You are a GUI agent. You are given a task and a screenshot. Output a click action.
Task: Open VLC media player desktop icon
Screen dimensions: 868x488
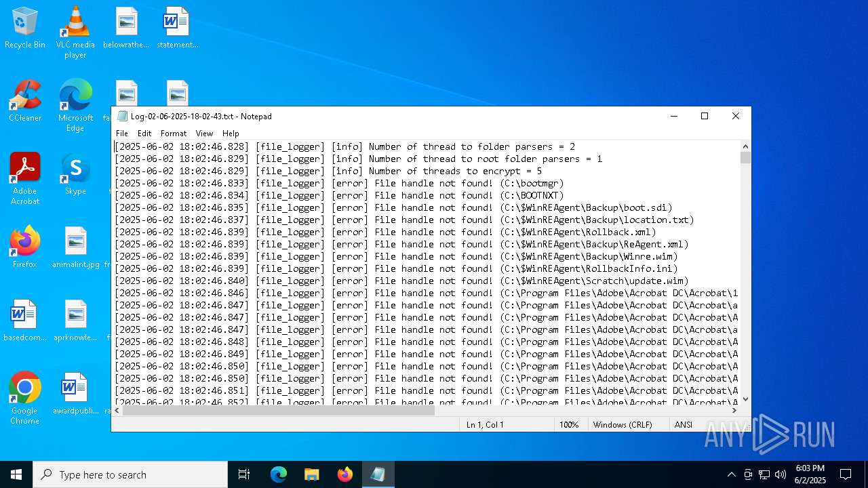point(75,33)
